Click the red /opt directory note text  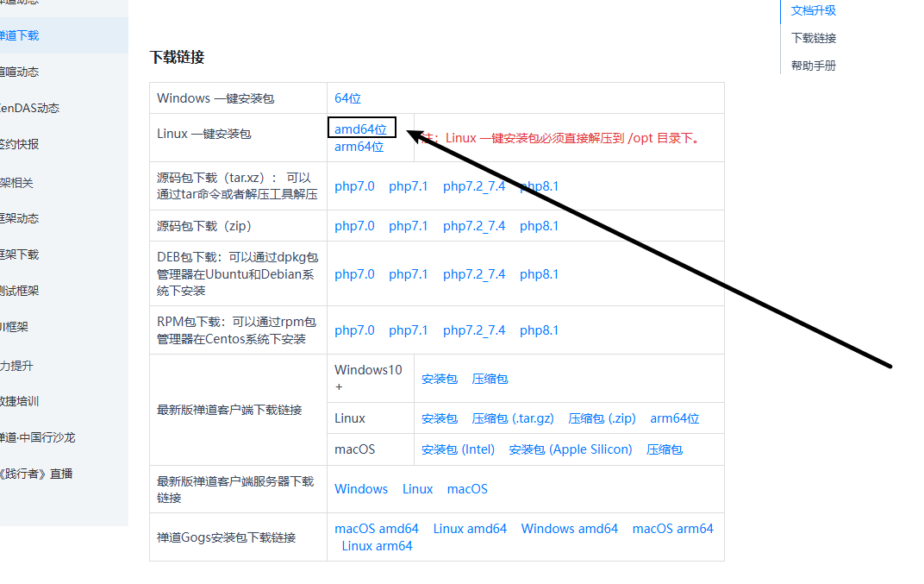click(x=561, y=138)
